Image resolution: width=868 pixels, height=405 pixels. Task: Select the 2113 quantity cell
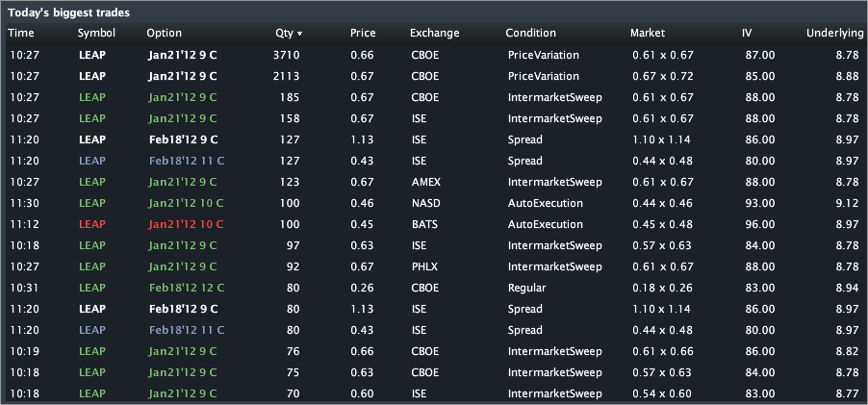click(288, 76)
